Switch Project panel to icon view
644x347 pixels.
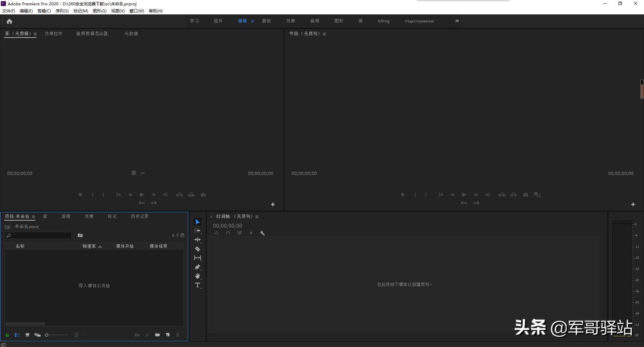[x=28, y=335]
